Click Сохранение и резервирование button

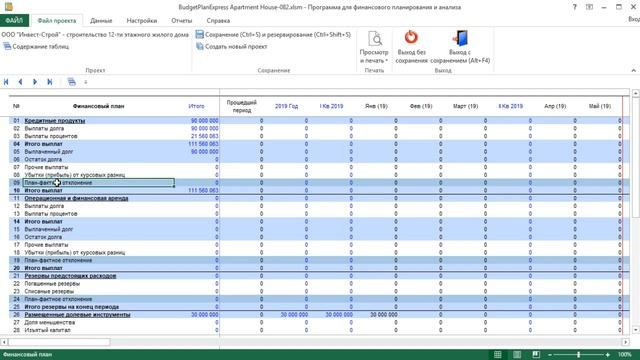click(x=273, y=35)
